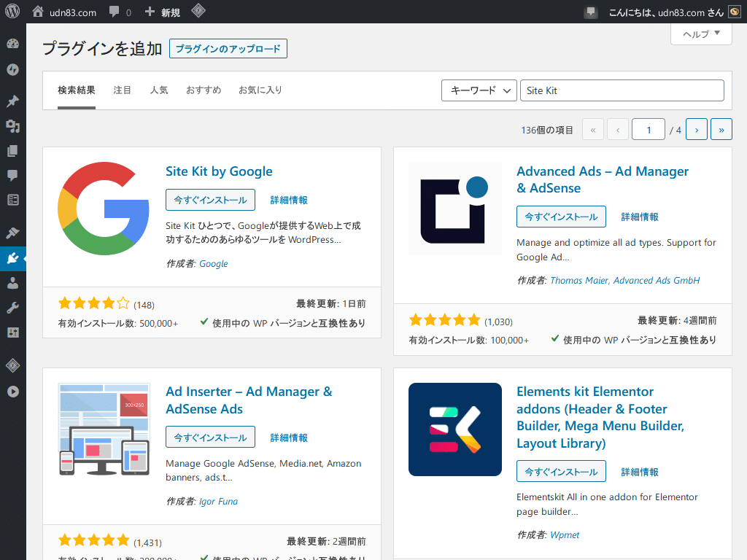Open Posts via the pushpin sidebar icon
The width and height of the screenshot is (747, 560).
click(x=13, y=101)
